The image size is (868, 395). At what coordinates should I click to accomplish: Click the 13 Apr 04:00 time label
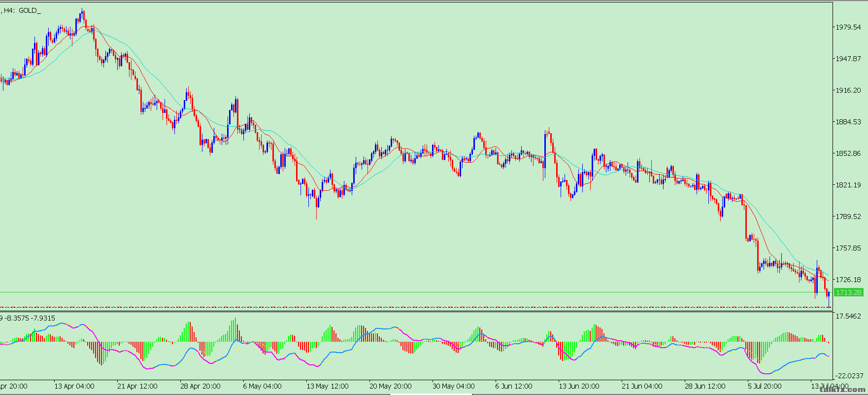click(74, 386)
